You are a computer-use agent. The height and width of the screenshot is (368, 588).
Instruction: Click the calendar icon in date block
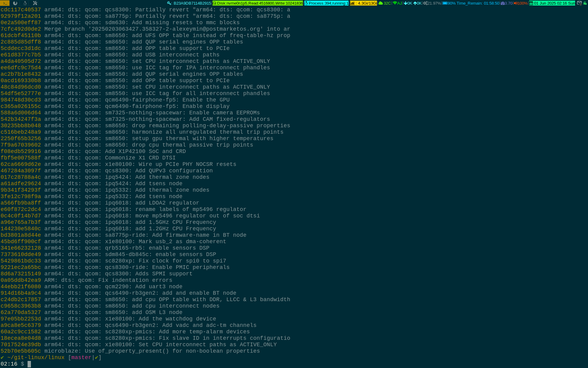coord(531,3)
